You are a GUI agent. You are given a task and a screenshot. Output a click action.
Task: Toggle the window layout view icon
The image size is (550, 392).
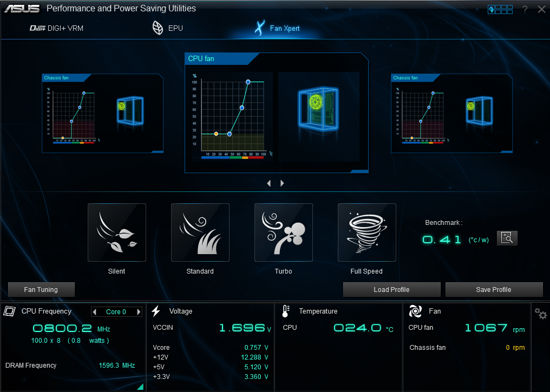[500, 9]
